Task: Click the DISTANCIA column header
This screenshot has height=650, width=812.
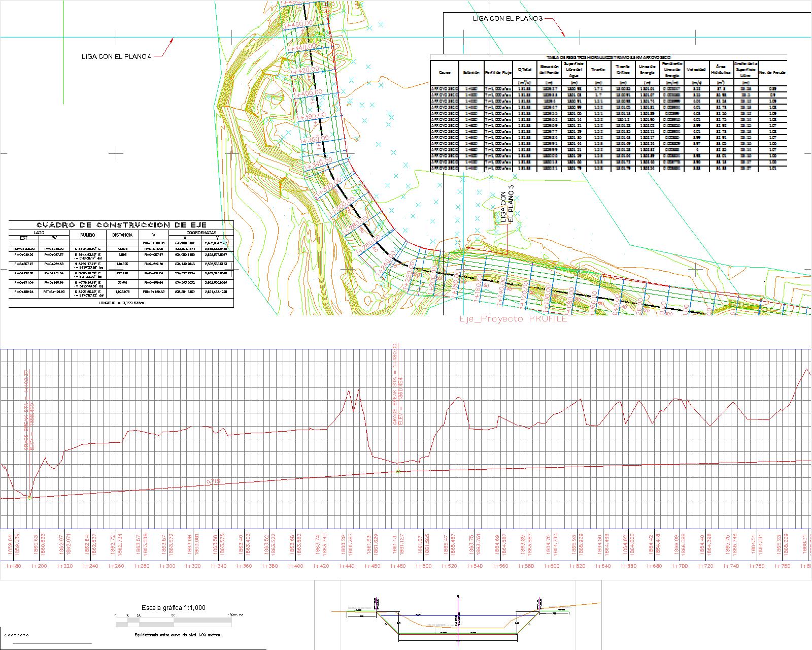Action: [x=122, y=235]
